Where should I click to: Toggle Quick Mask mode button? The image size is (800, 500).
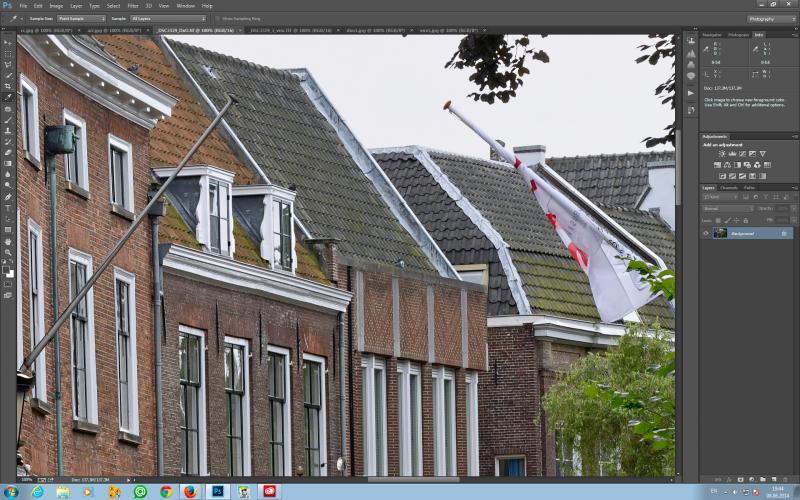[8, 284]
